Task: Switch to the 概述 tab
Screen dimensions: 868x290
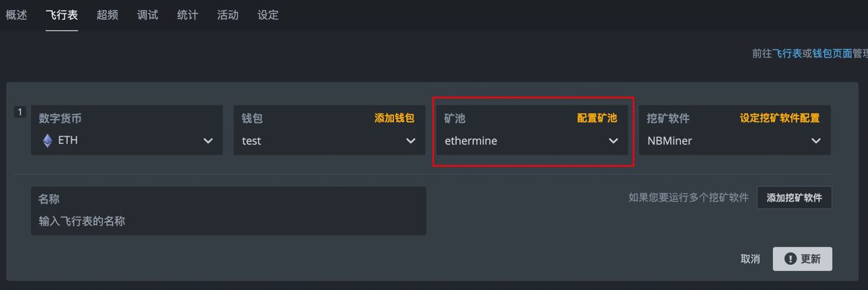Action: (16, 15)
